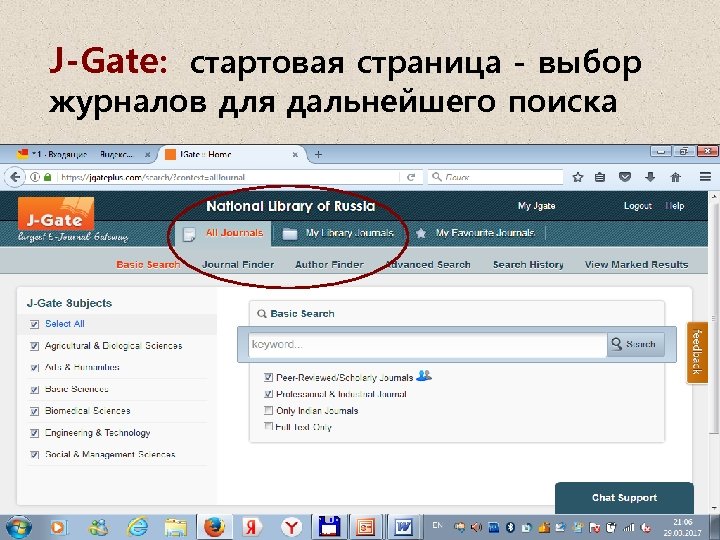Open the bookmarks list icon
The image size is (720, 540).
[x=600, y=177]
